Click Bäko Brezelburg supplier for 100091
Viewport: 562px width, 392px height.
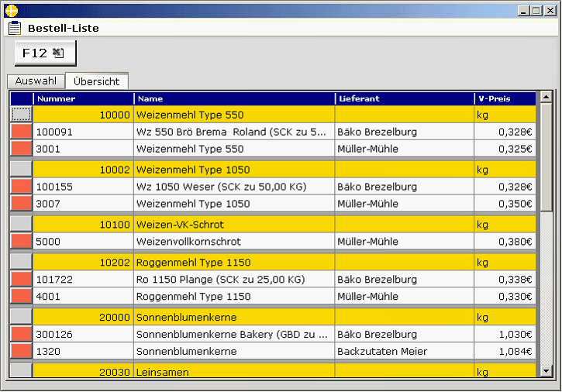(405, 132)
